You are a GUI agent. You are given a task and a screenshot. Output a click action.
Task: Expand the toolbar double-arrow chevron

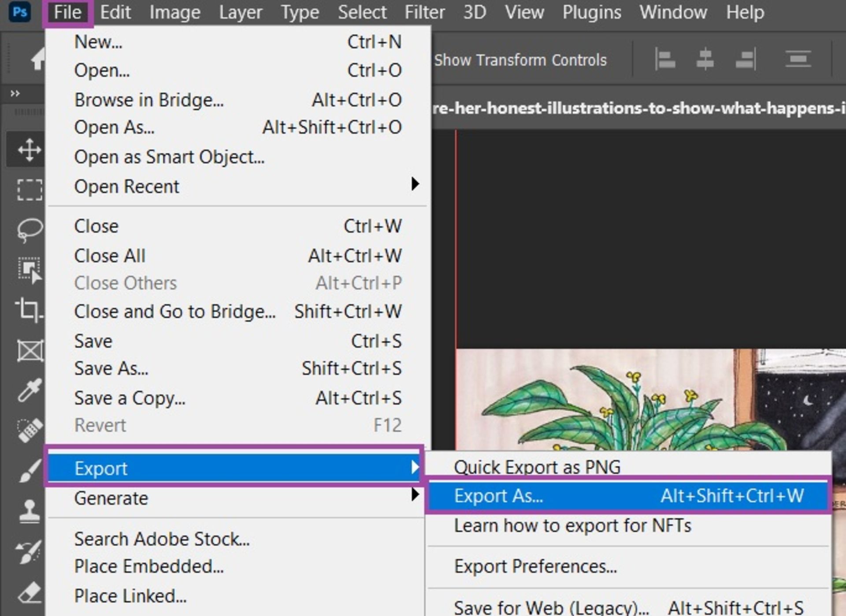click(15, 93)
